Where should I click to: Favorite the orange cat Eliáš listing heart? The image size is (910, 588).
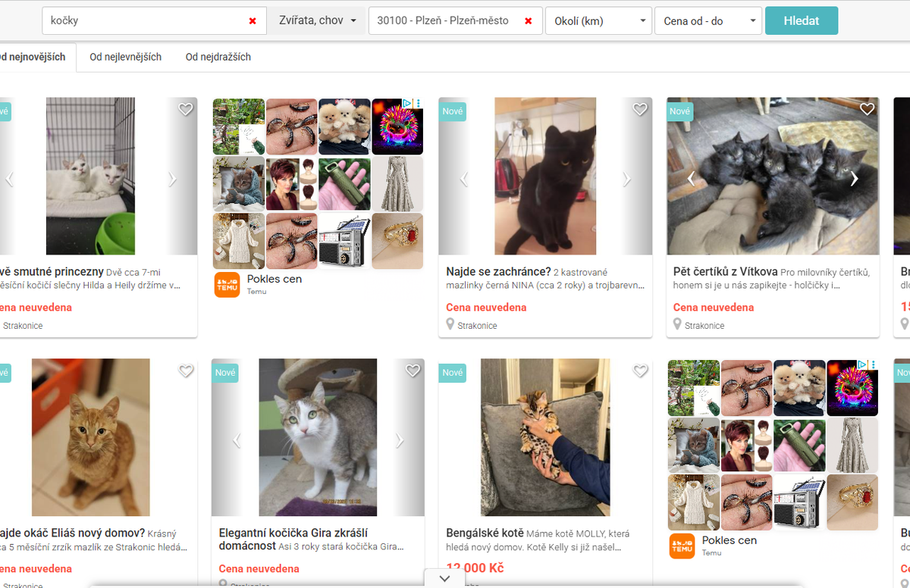click(186, 371)
